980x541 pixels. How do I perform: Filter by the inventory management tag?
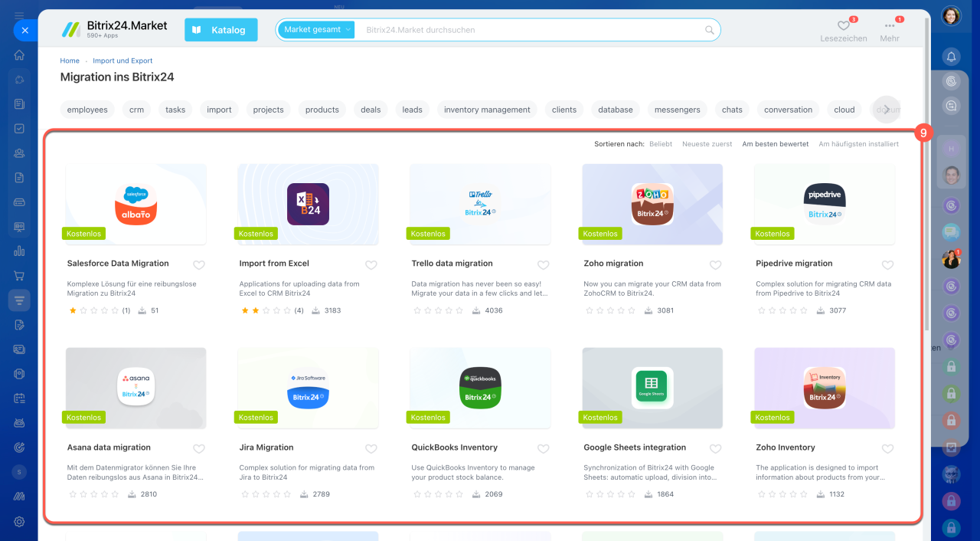[487, 110]
